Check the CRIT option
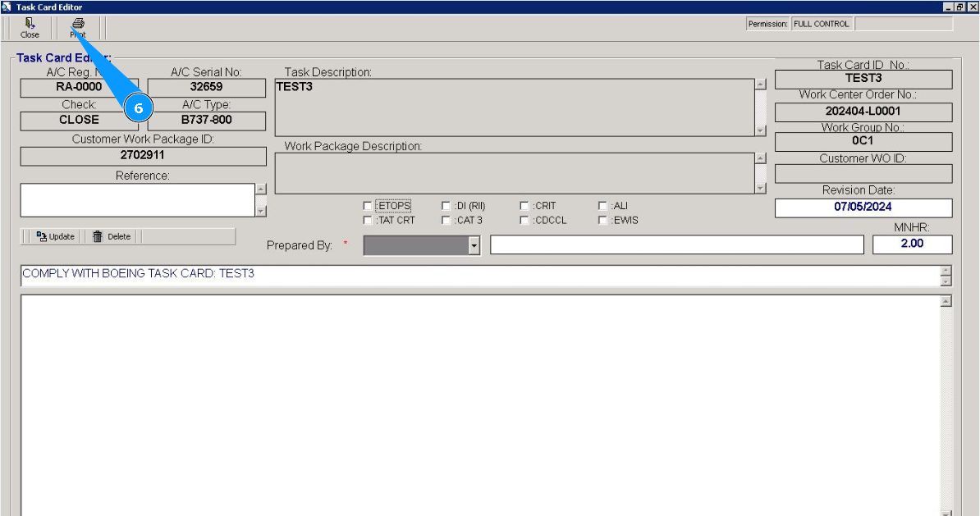Image resolution: width=980 pixels, height=516 pixels. 524,206
